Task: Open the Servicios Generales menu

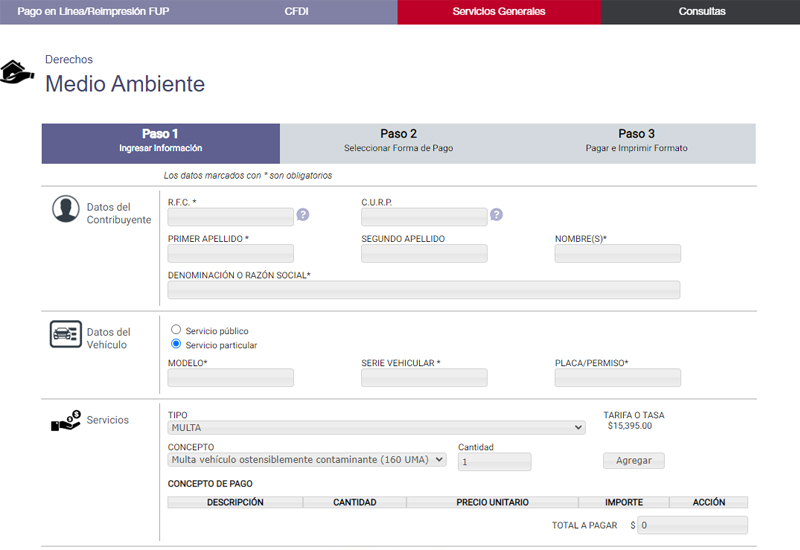Action: pyautogui.click(x=499, y=12)
